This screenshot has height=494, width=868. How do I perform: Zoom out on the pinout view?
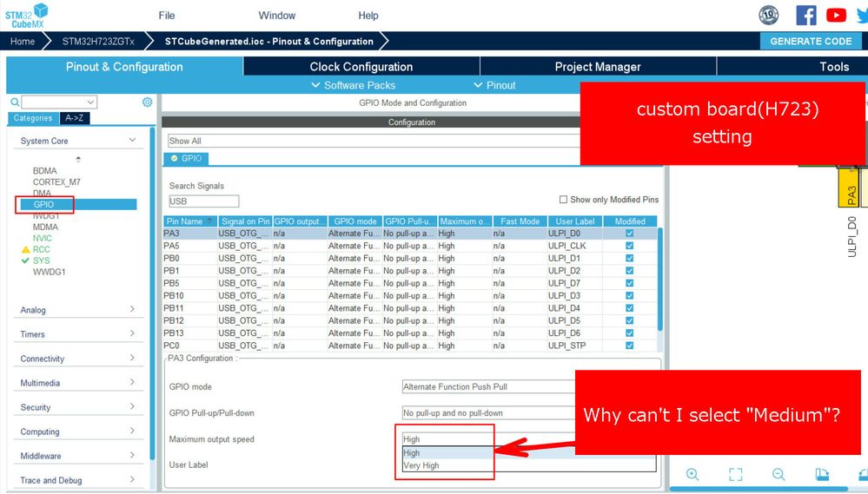[779, 474]
